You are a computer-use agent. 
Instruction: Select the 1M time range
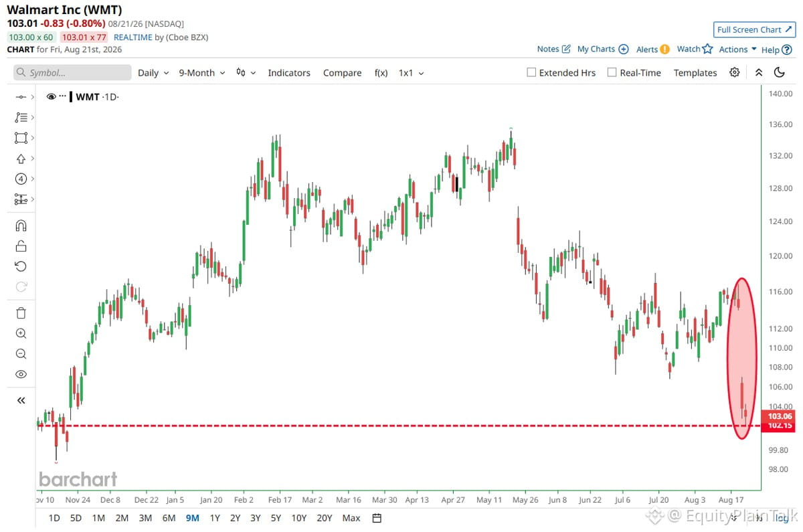pyautogui.click(x=98, y=518)
